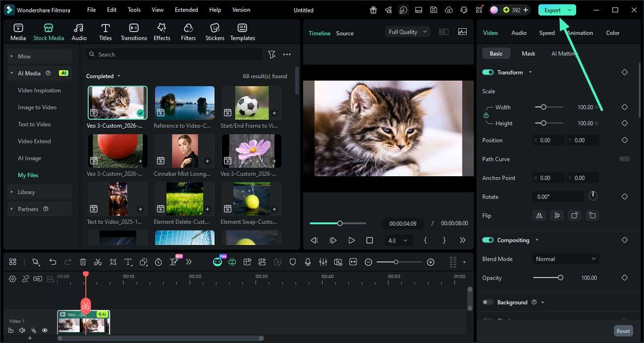Click the Undo icon in the timeline toolbar
644x343 pixels.
pyautogui.click(x=53, y=262)
